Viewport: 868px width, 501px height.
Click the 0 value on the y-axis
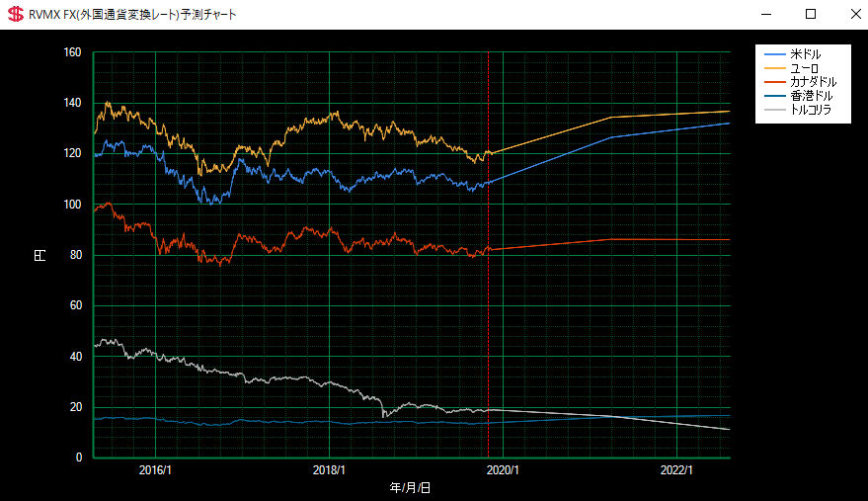pos(78,458)
